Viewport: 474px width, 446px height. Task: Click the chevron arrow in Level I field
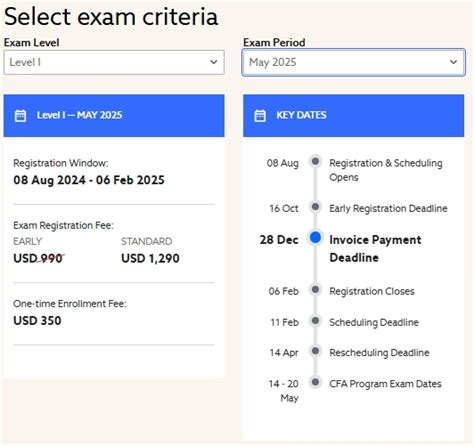214,62
